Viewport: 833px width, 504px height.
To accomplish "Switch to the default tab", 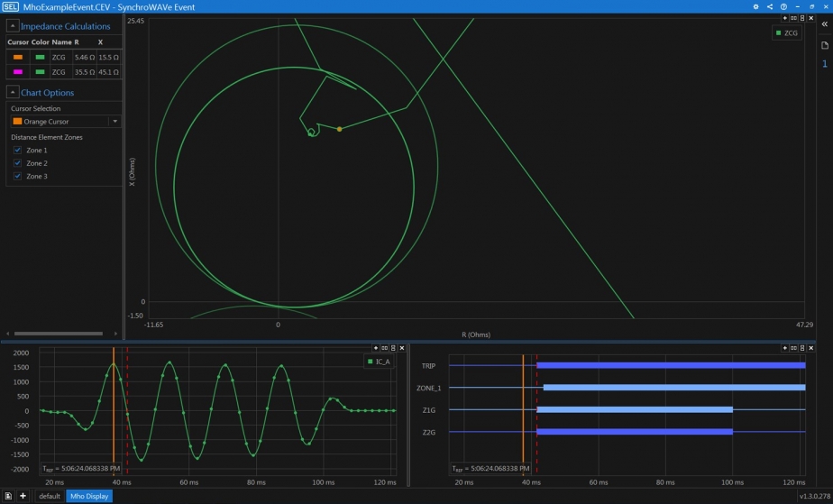I will coord(50,496).
